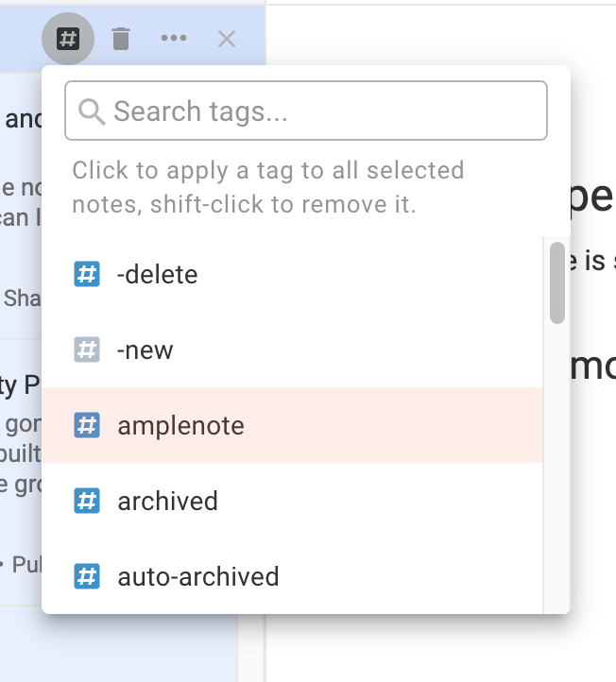Apply the archived tag to notes
Screen dimensions: 616x682
(x=292, y=501)
